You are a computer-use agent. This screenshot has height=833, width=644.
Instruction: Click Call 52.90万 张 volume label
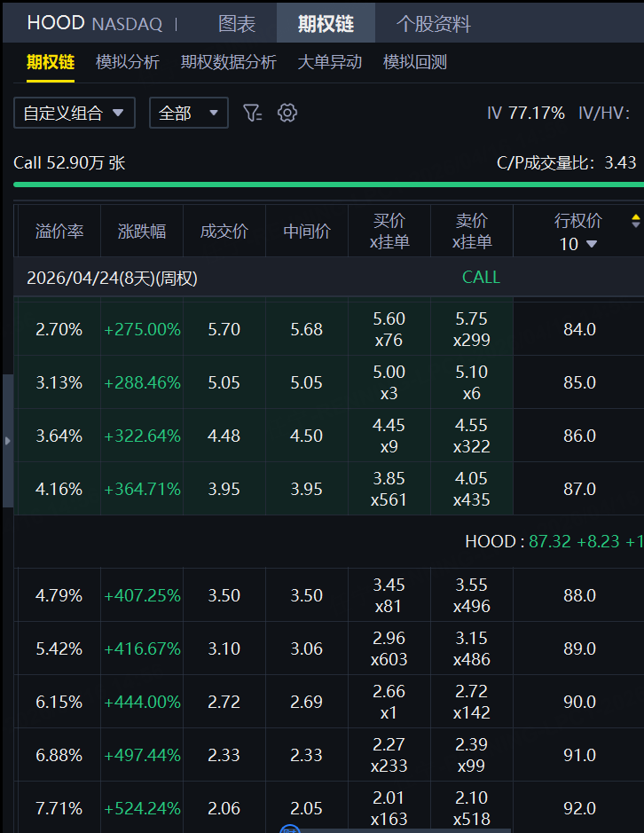point(69,162)
